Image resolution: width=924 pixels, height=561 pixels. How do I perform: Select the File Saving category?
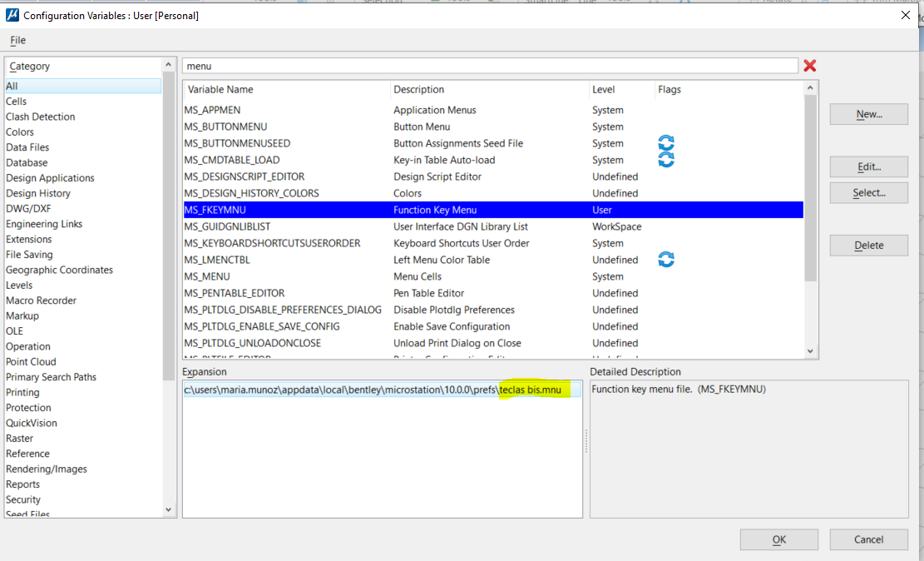(83, 255)
